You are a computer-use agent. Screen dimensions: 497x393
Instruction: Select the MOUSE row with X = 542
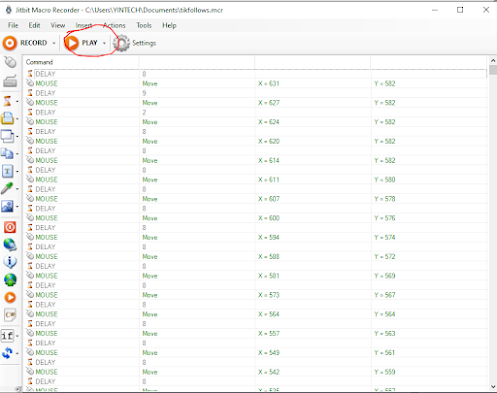coord(255,372)
